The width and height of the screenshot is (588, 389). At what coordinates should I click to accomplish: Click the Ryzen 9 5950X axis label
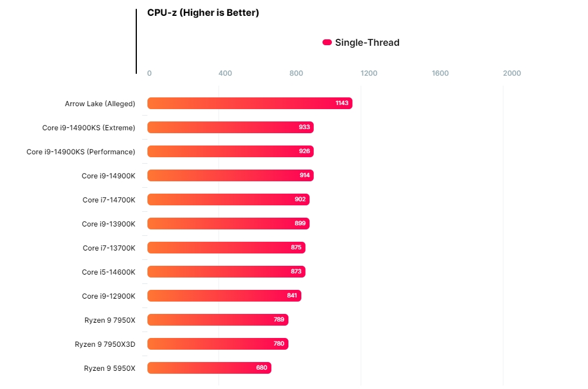pos(110,368)
